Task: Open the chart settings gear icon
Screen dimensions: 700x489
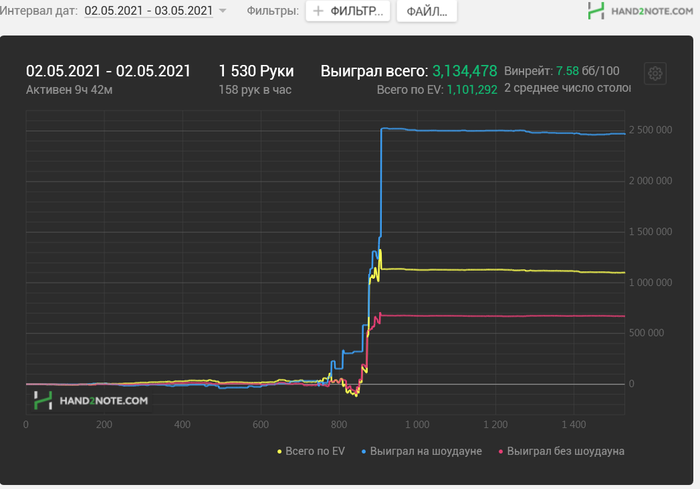Action: tap(655, 73)
